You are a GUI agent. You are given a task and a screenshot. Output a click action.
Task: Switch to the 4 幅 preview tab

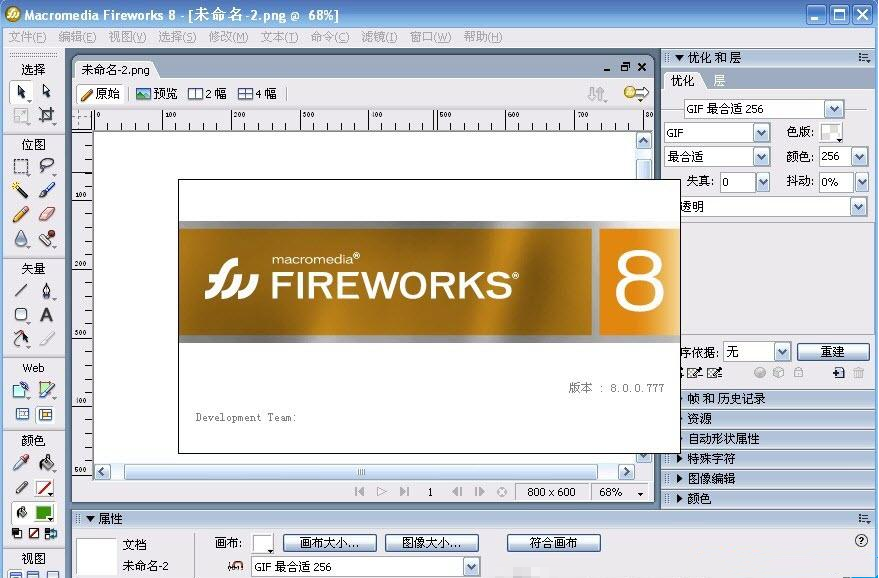(257, 94)
